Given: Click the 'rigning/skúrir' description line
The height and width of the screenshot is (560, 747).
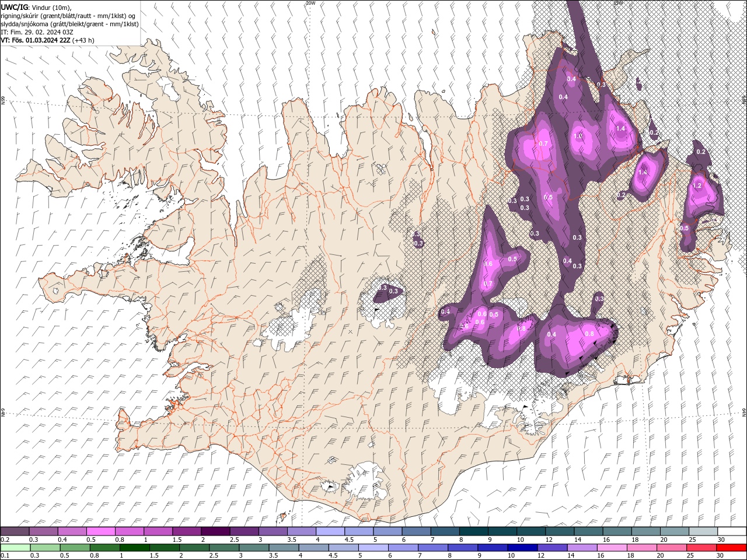Looking at the screenshot, I should (69, 15).
